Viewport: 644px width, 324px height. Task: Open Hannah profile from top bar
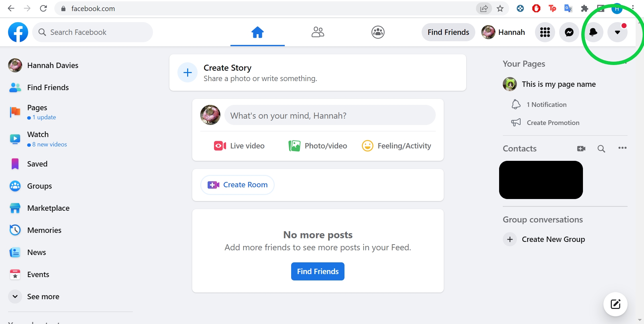tap(503, 32)
